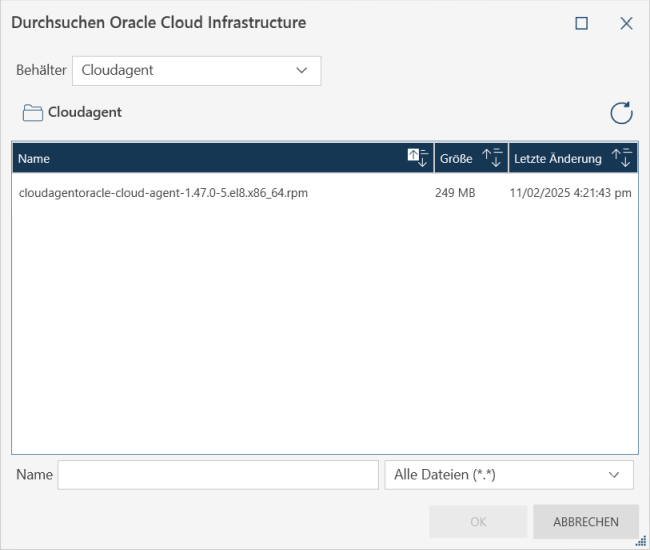Select the cloudagentoracle-cloud-agent rpm file
This screenshot has width=650, height=550.
pos(163,193)
